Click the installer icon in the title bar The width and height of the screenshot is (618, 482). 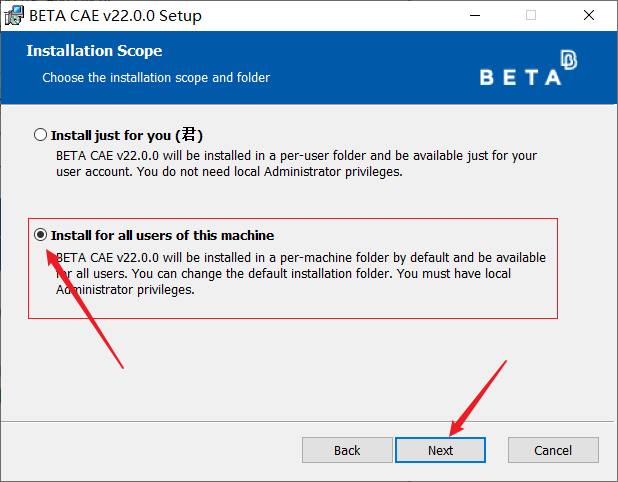tap(14, 16)
